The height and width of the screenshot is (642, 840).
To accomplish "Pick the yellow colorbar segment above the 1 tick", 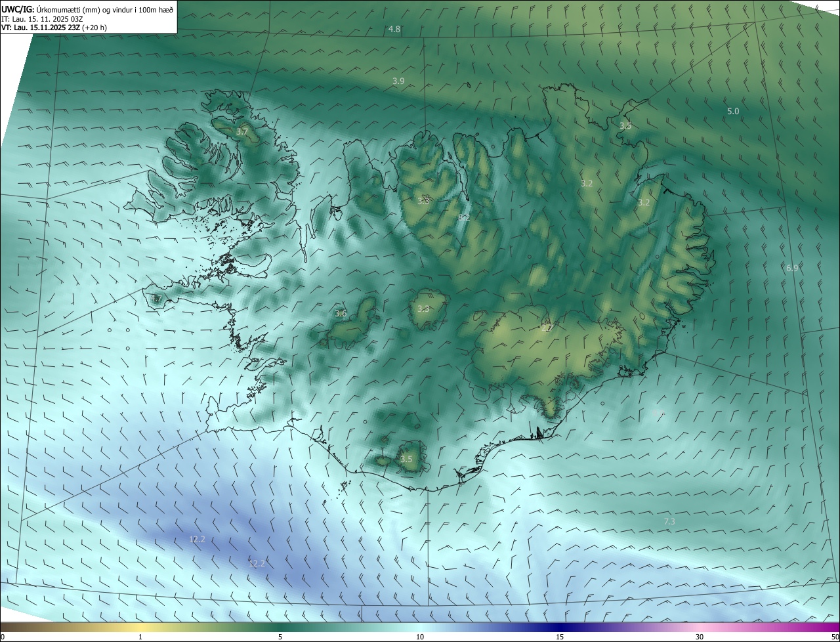I will 140,627.
